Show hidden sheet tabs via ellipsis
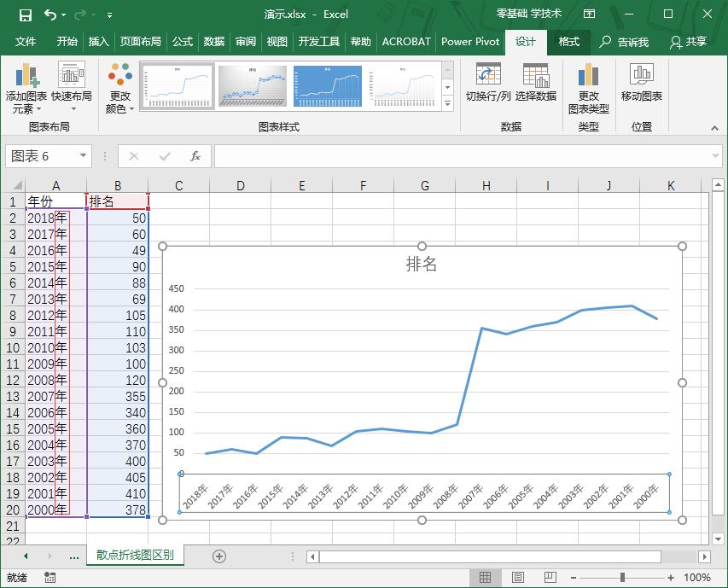The height and width of the screenshot is (588, 728). [73, 556]
